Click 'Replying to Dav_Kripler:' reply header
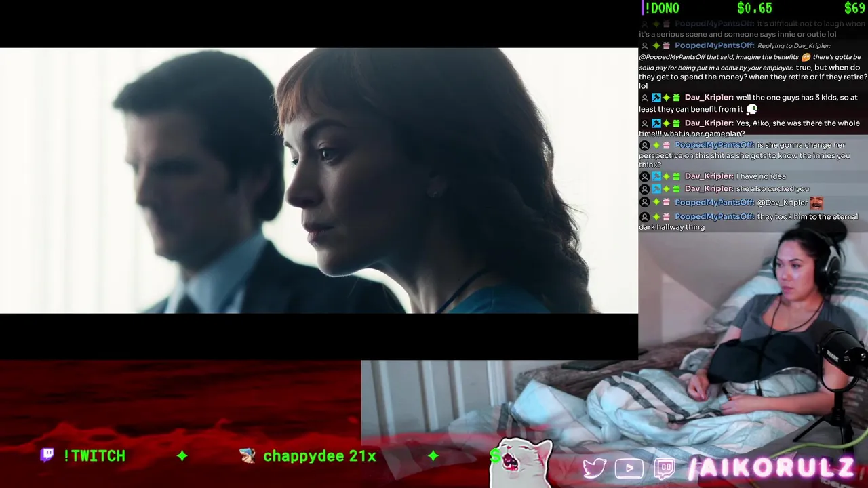Image resolution: width=868 pixels, height=488 pixels. point(793,46)
